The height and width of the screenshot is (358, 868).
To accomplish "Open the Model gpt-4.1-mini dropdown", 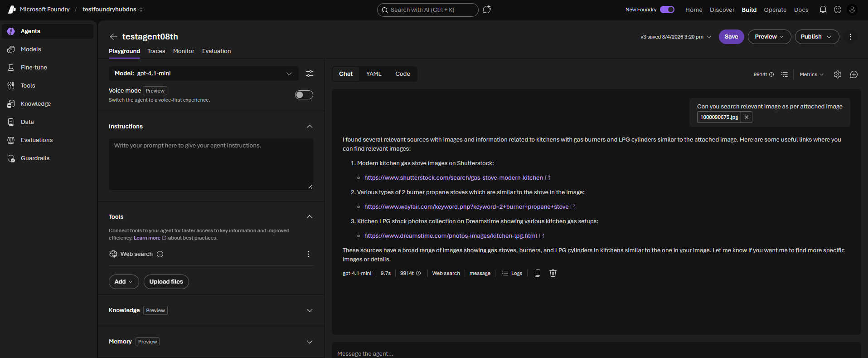I will [x=204, y=74].
